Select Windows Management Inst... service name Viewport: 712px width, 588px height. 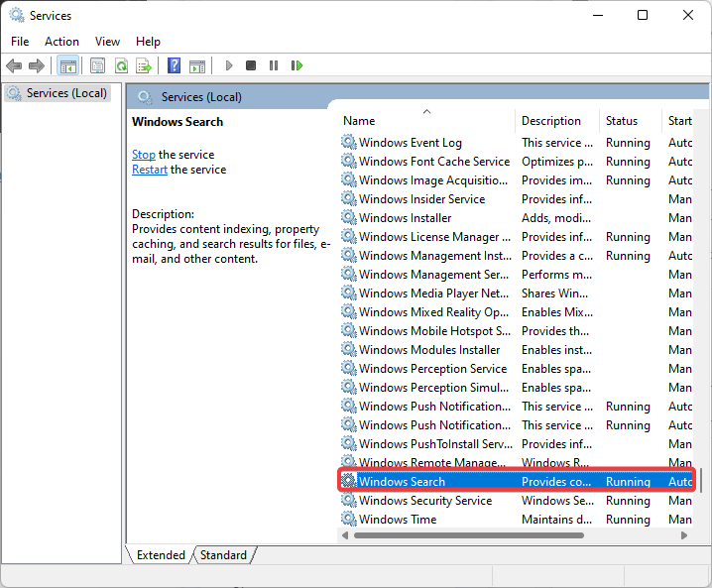click(x=435, y=256)
